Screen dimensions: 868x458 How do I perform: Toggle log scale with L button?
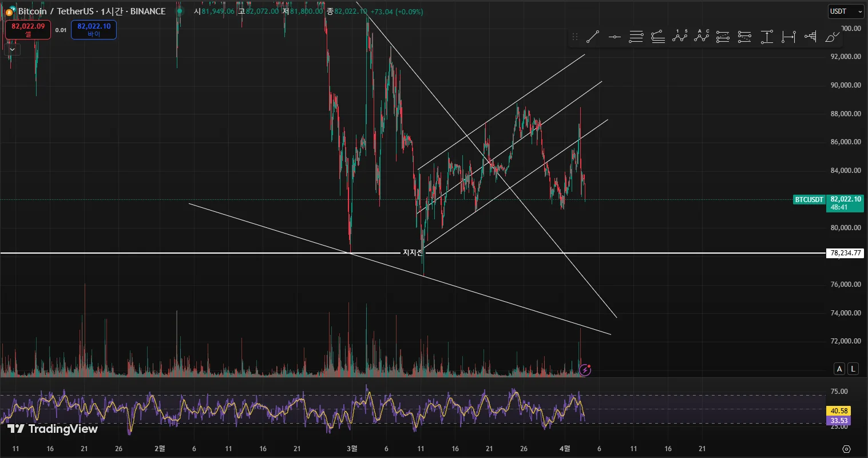[x=853, y=369]
